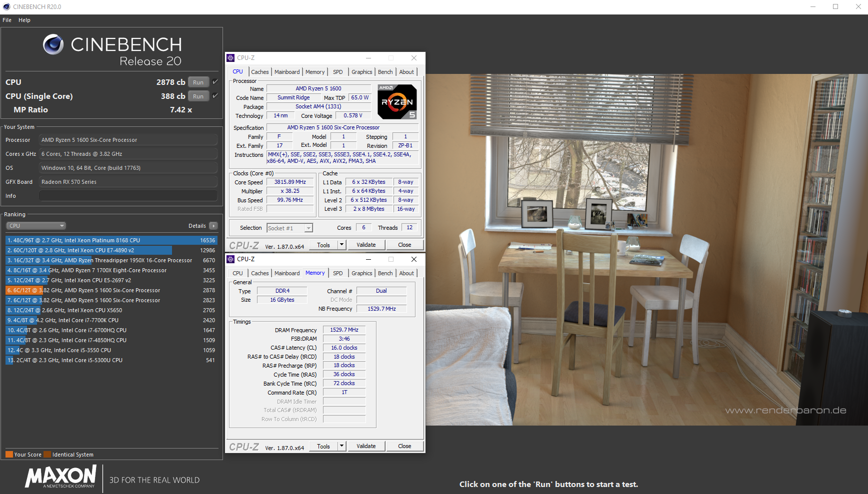The height and width of the screenshot is (494, 868).
Task: Click Tools button in lower CPU-Z
Action: pos(323,446)
